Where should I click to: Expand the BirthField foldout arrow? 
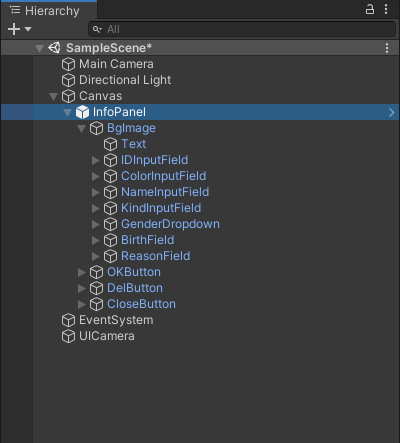(96, 240)
